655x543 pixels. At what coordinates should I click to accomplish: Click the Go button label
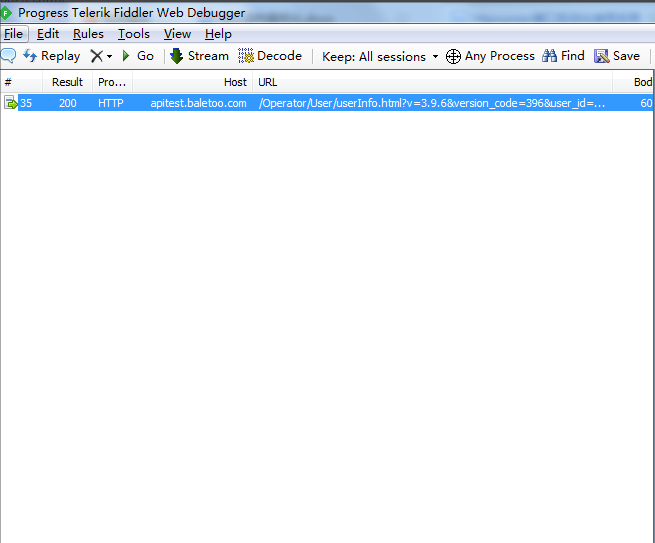click(145, 56)
